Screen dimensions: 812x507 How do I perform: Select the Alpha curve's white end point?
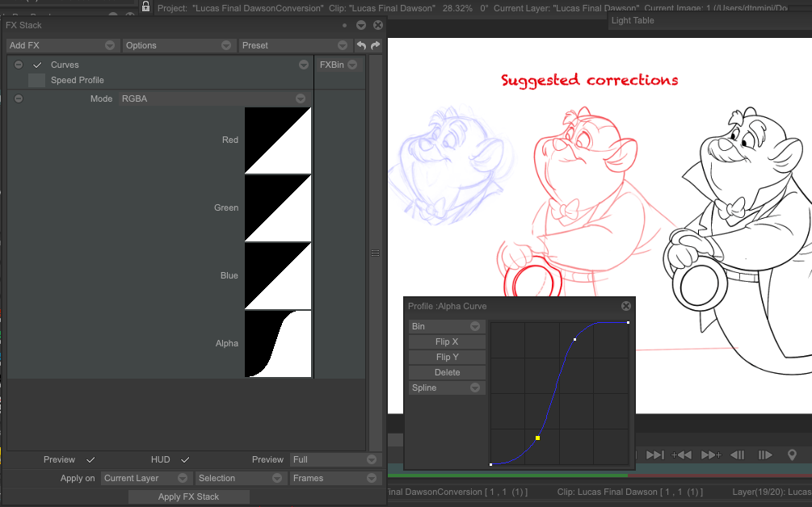(x=628, y=322)
